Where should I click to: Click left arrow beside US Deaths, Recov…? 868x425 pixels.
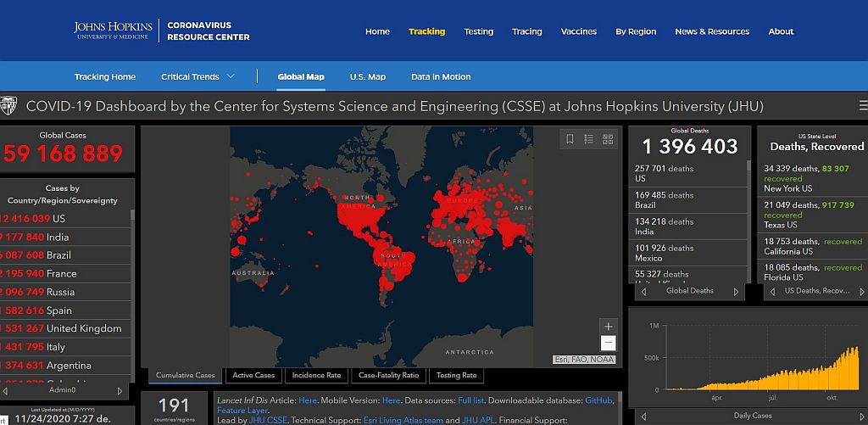click(x=772, y=292)
